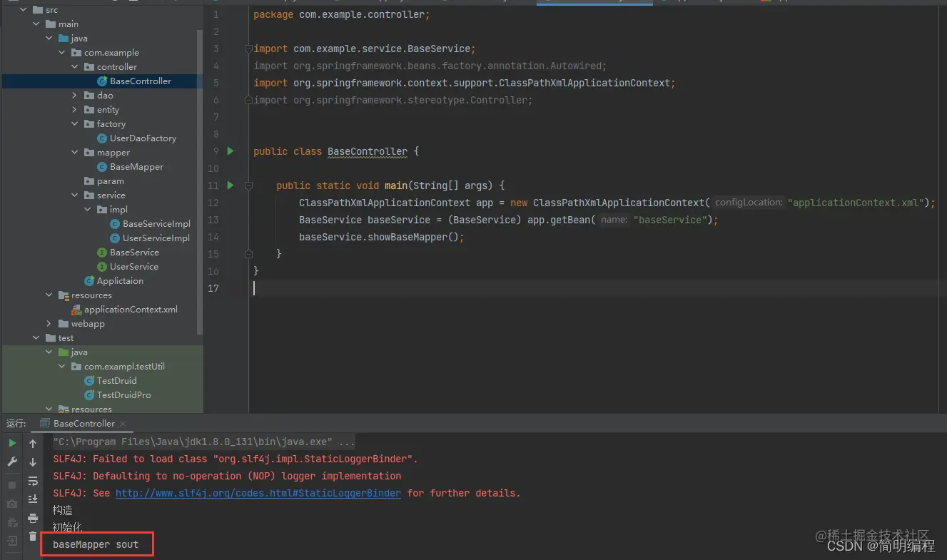This screenshot has height=560, width=947.
Task: Click the import BaseService line
Action: click(x=365, y=49)
